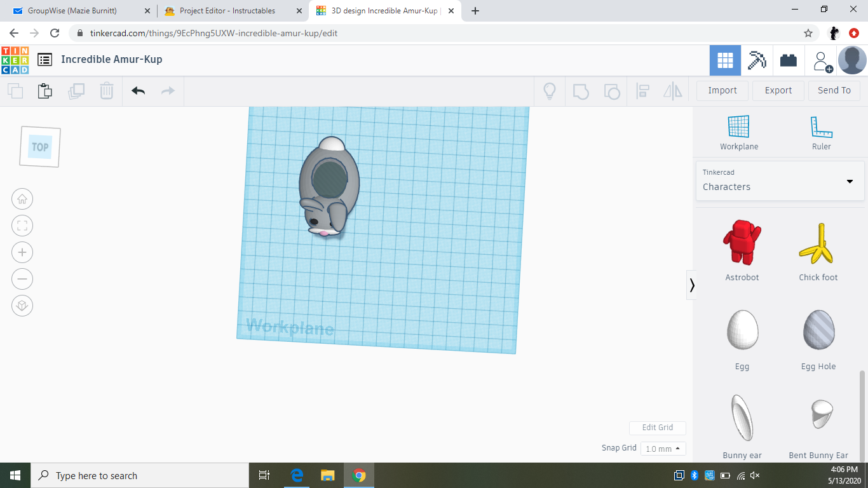Select the Workplane tool
Image resolution: width=868 pixels, height=488 pixels.
pyautogui.click(x=739, y=133)
